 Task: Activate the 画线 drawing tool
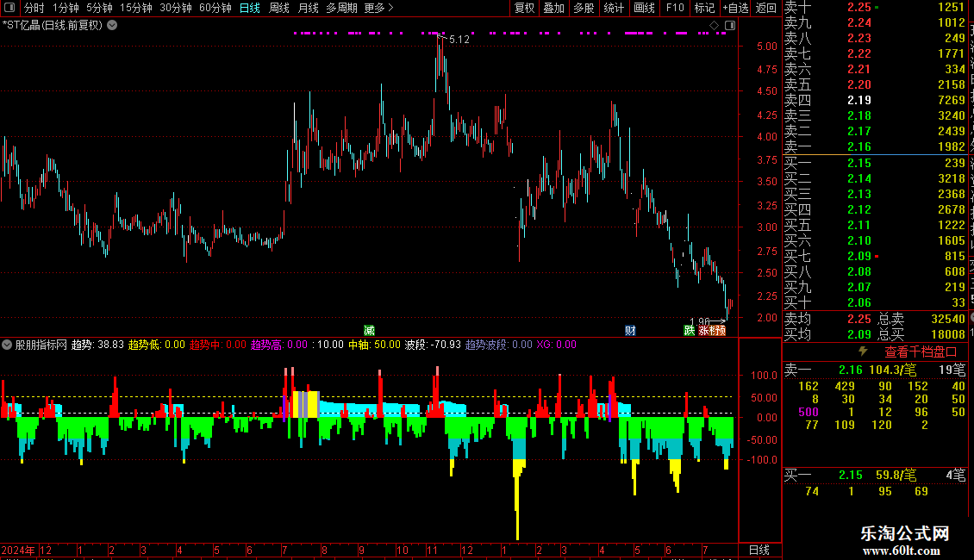[644, 8]
